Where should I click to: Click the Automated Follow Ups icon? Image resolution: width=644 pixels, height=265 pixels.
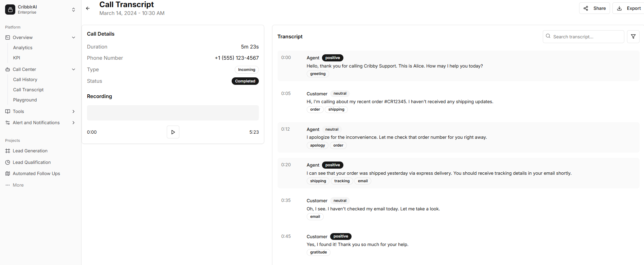(7, 174)
